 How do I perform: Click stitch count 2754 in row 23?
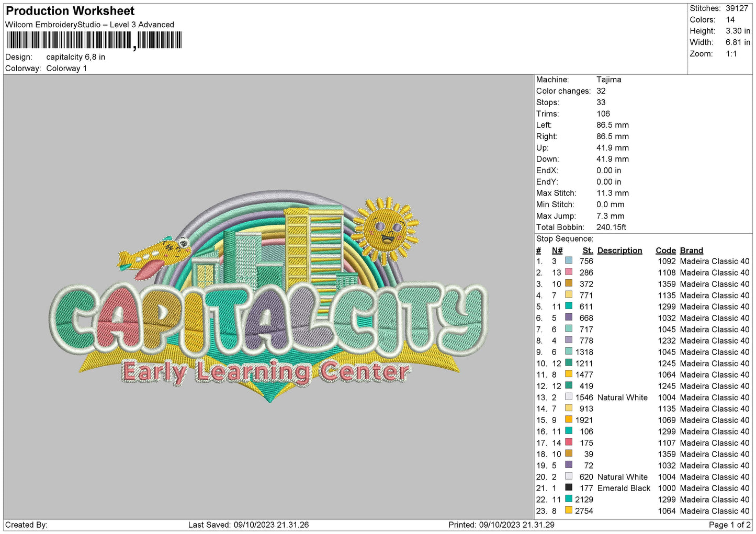pos(584,511)
